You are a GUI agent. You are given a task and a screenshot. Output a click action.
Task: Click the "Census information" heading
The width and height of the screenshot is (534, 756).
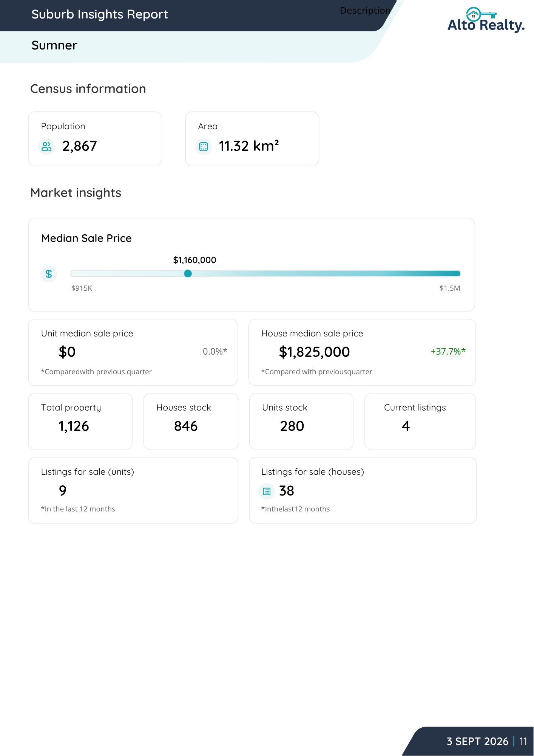click(88, 89)
